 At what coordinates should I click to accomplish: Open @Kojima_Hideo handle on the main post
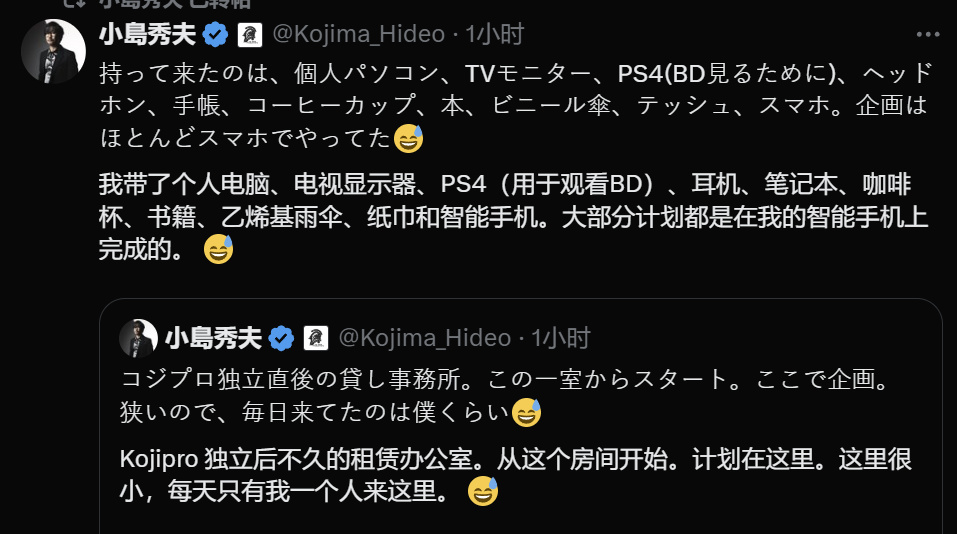point(358,34)
